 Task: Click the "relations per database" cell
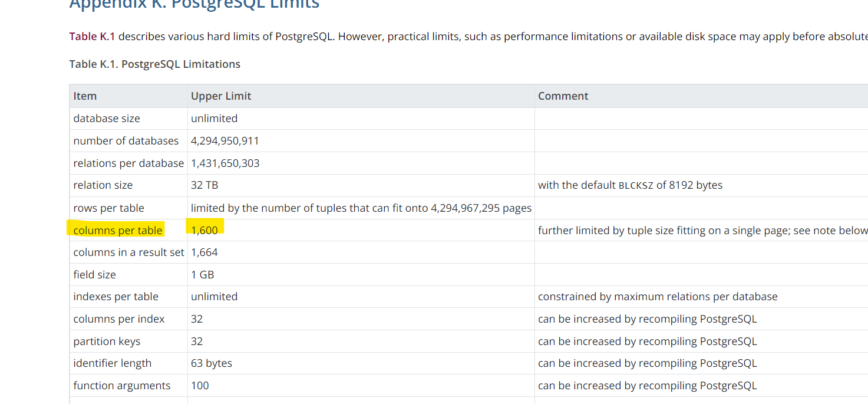pyautogui.click(x=128, y=163)
